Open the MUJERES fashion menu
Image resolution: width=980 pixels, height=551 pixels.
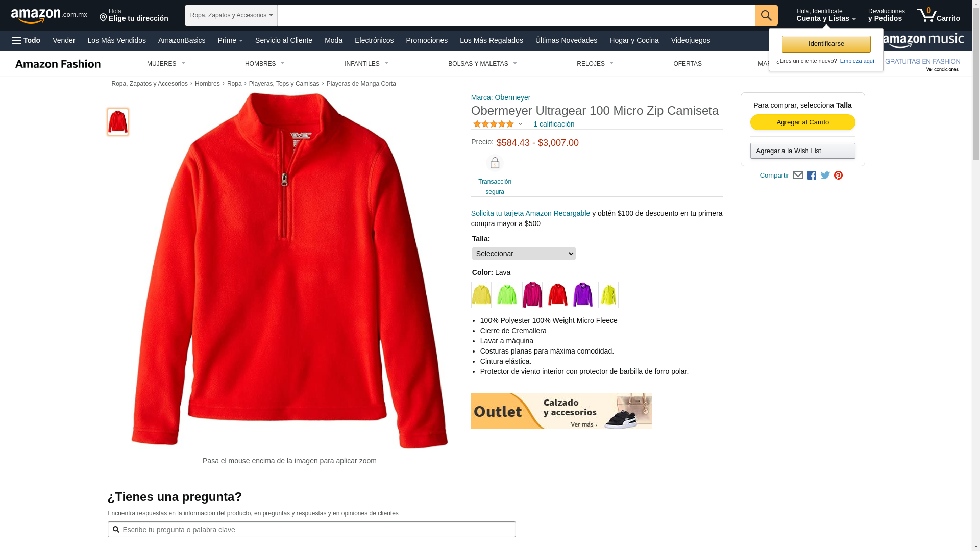[166, 64]
